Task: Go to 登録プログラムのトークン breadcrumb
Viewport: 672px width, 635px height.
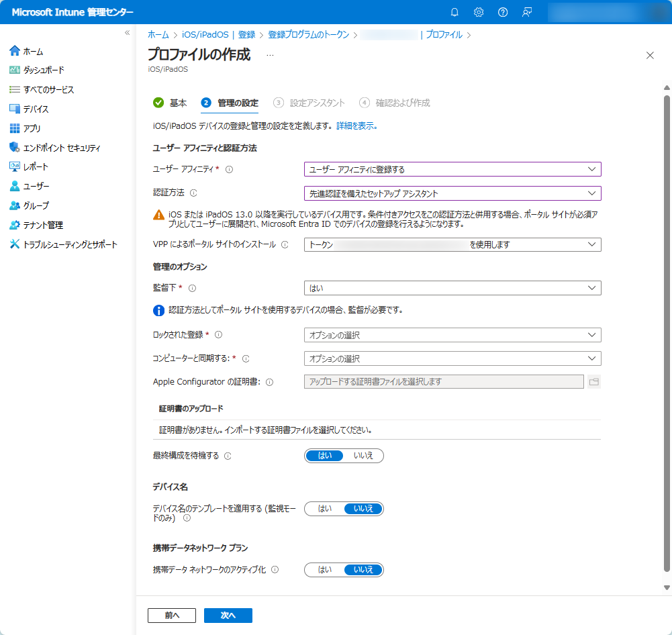Action: point(309,35)
